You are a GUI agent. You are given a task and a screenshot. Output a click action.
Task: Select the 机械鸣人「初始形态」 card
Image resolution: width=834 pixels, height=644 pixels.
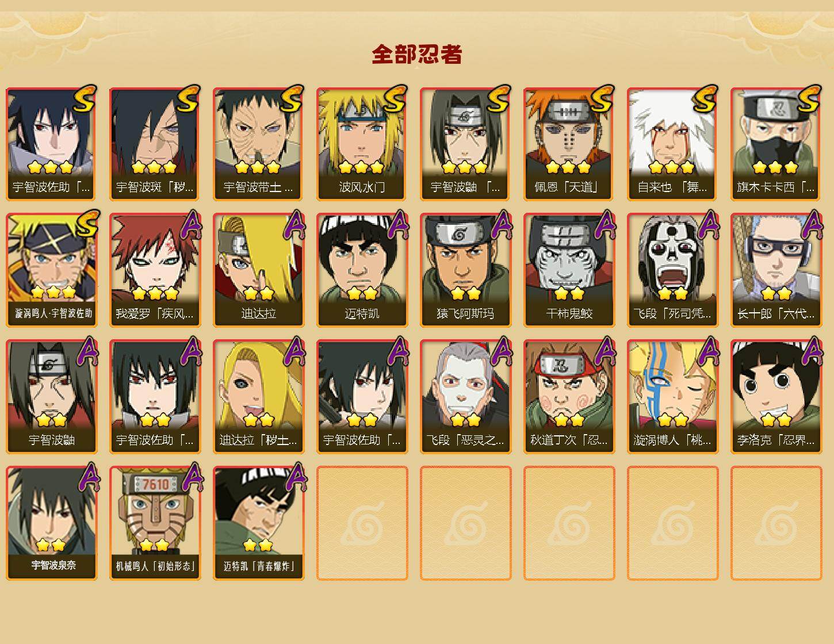click(x=155, y=523)
